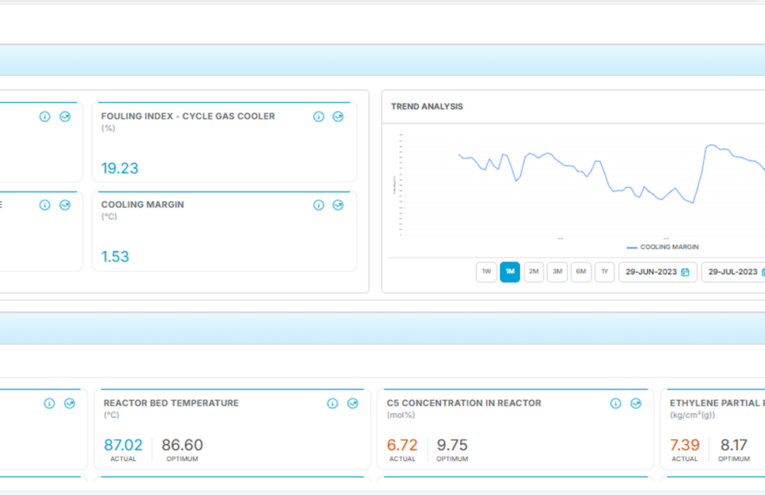This screenshot has width=765, height=495.
Task: Click the 7.39 actual ethylene partial value
Action: 684,445
